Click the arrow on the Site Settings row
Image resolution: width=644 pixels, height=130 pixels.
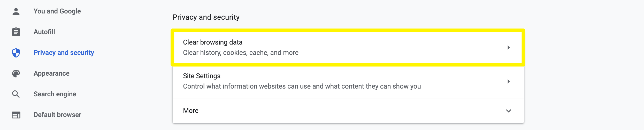click(509, 81)
